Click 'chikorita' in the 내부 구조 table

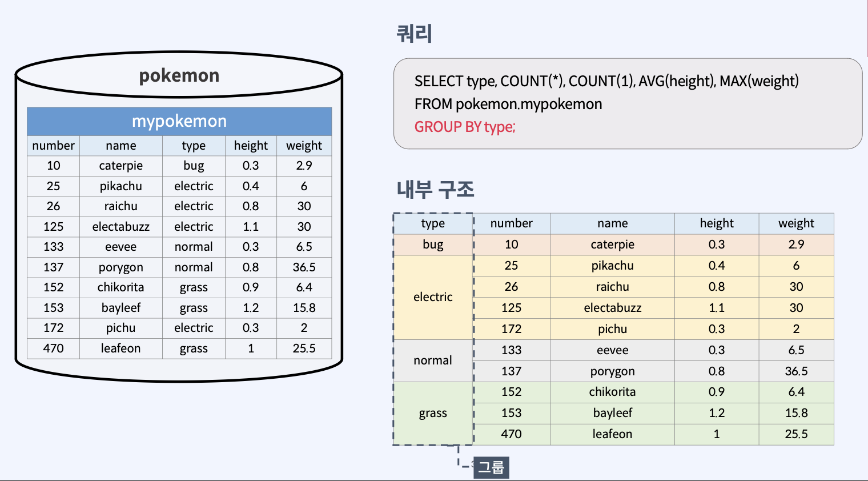[x=613, y=392]
